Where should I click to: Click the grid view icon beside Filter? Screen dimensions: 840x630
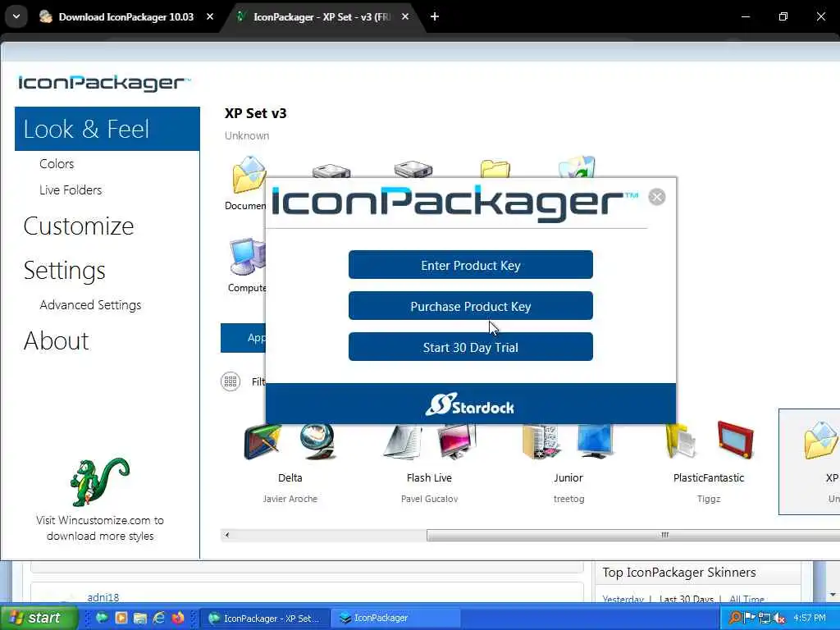click(231, 381)
